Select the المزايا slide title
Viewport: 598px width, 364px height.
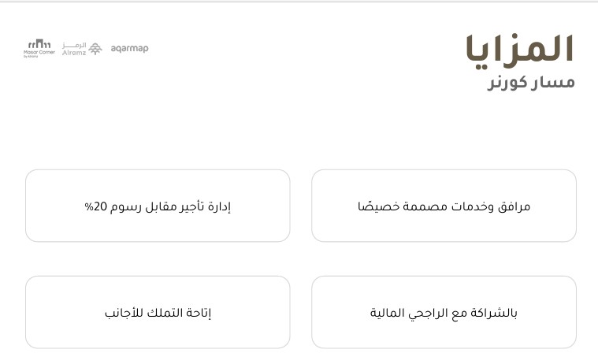518,49
